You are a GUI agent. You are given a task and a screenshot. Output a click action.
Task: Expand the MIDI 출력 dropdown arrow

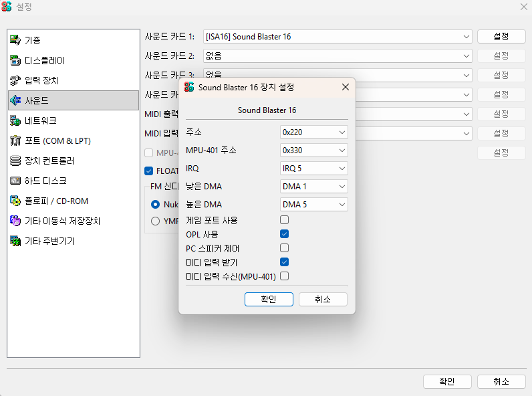click(x=467, y=114)
